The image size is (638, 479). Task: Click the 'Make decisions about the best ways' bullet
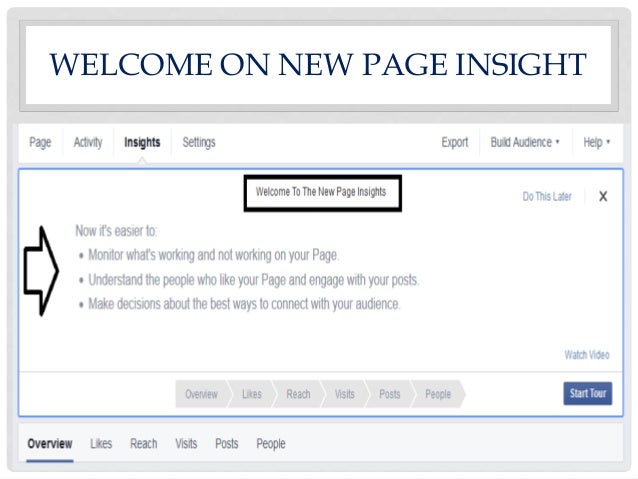pos(244,304)
